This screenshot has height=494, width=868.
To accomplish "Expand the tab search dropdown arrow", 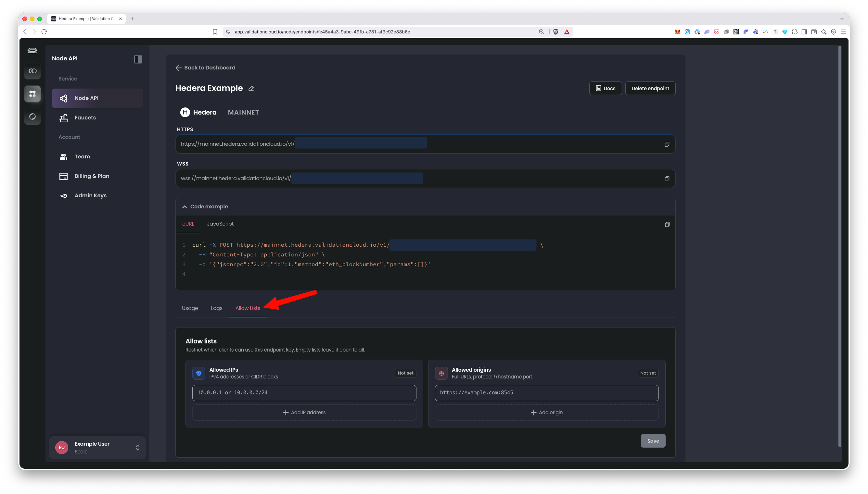I will tap(842, 19).
